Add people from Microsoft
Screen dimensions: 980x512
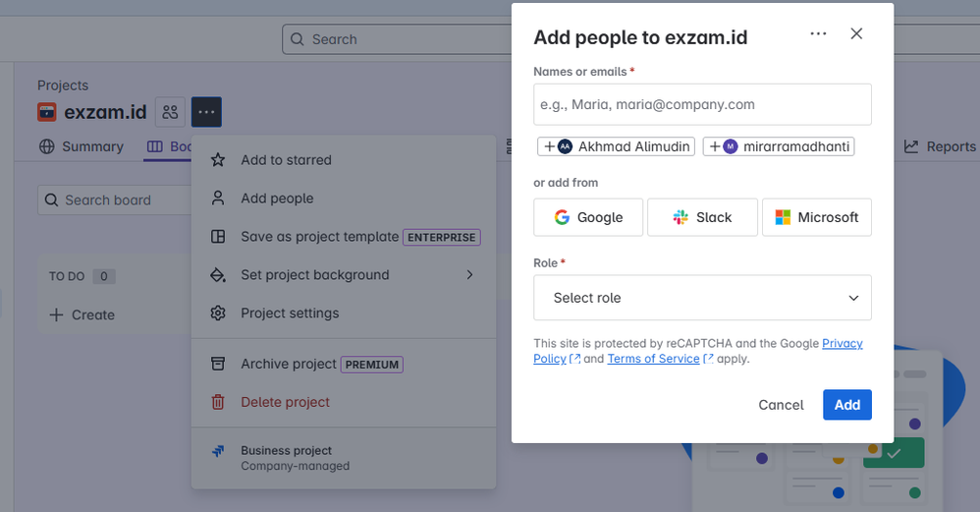(x=817, y=217)
